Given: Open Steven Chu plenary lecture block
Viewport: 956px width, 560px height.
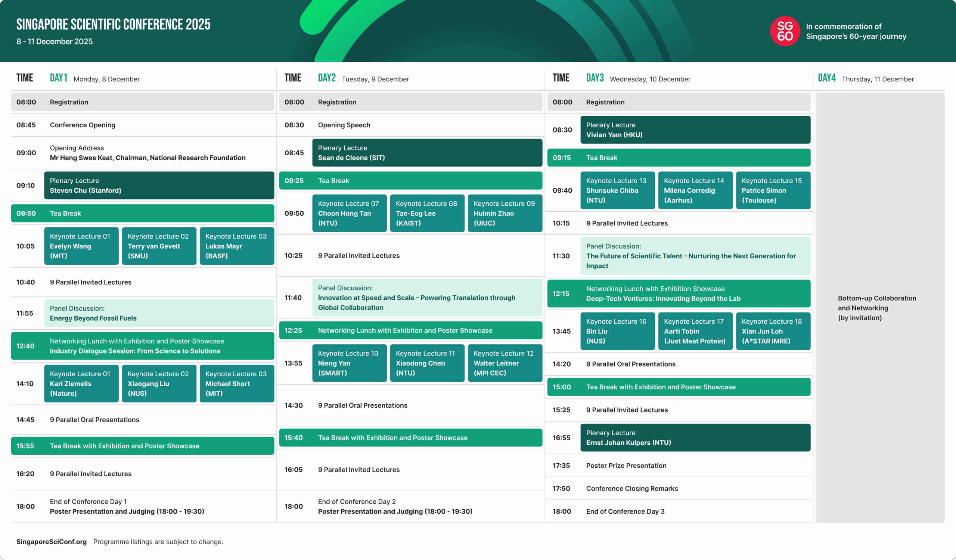Looking at the screenshot, I should coord(159,186).
